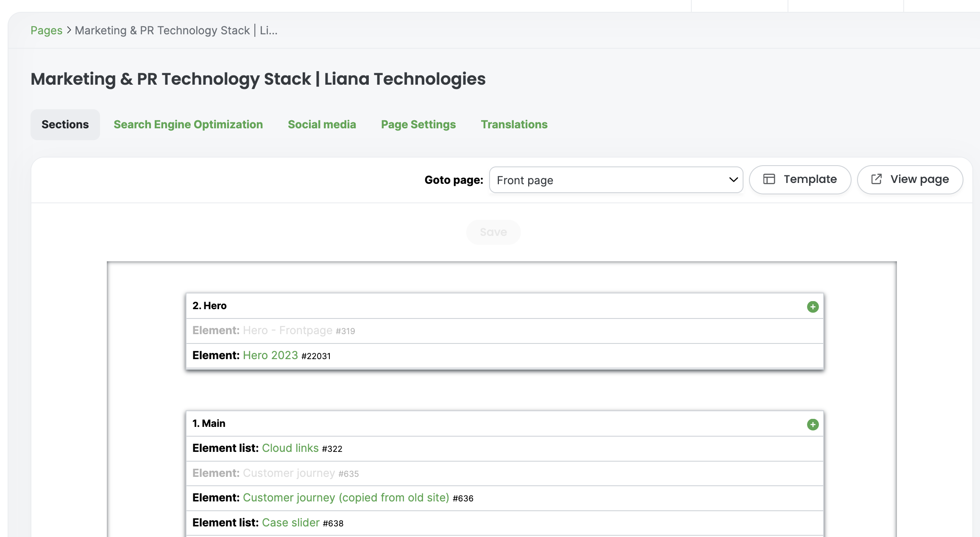Click the Template layout icon
980x537 pixels.
click(x=770, y=179)
